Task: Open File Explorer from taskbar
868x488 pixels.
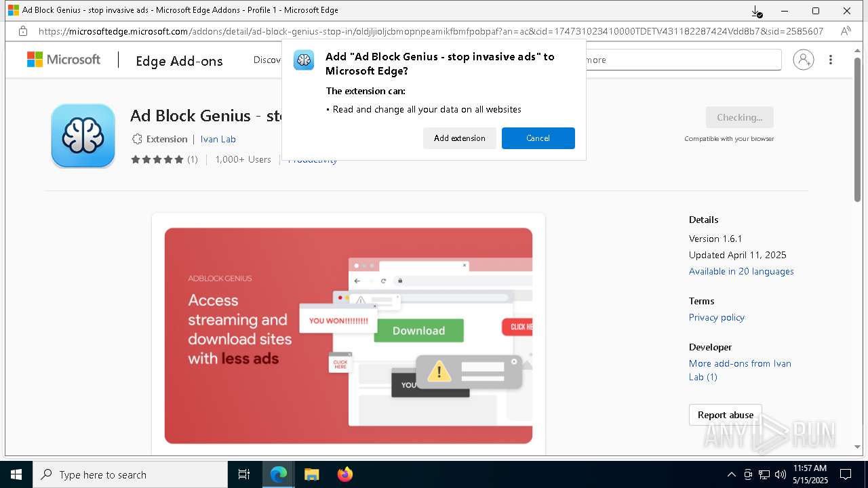Action: (x=311, y=474)
